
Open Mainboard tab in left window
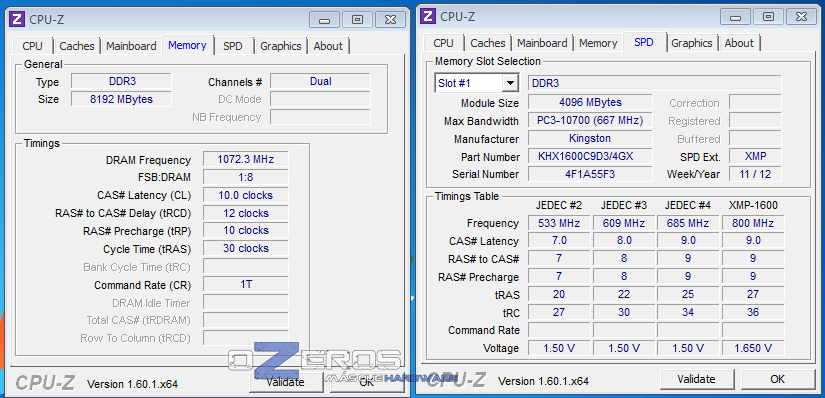click(x=131, y=46)
